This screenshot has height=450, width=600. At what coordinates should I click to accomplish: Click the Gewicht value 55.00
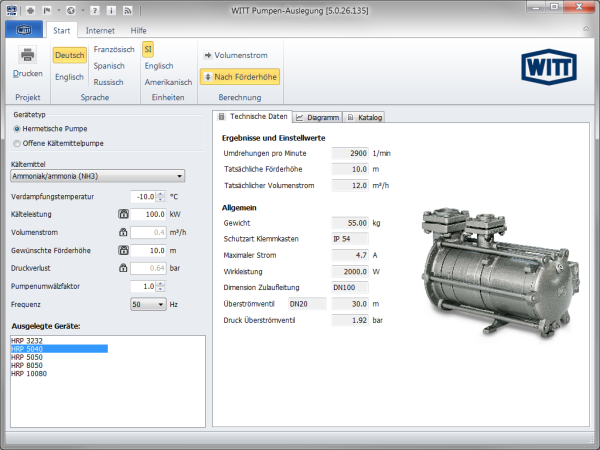350,223
